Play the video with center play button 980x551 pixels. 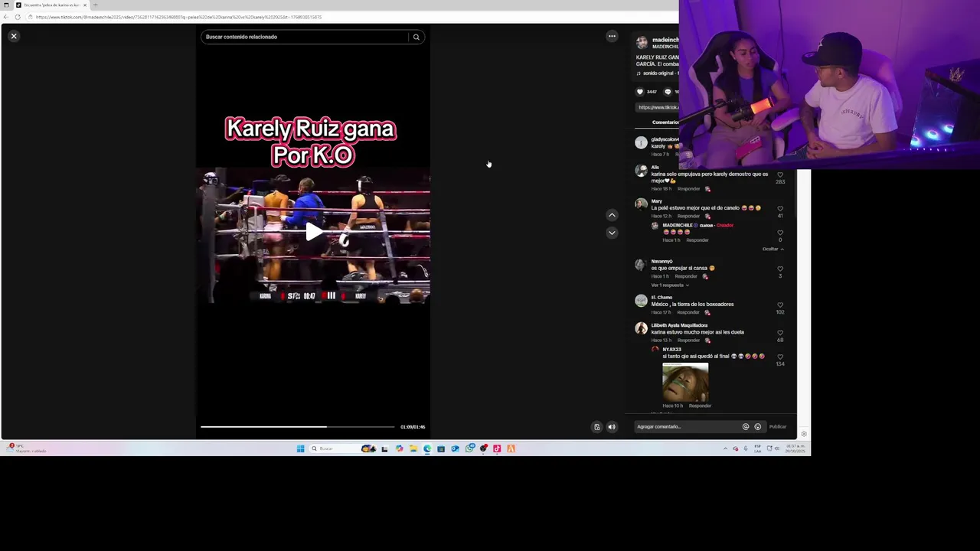coord(313,232)
